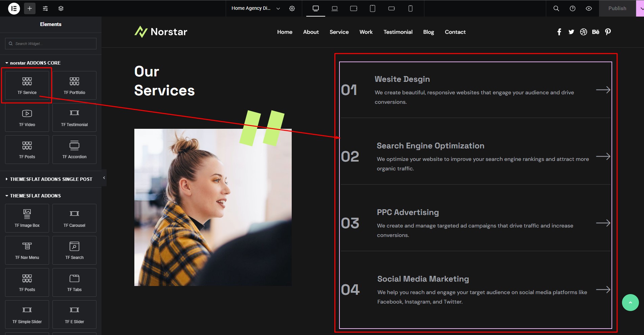644x335 pixels.
Task: Click the Publish button
Action: (617, 8)
